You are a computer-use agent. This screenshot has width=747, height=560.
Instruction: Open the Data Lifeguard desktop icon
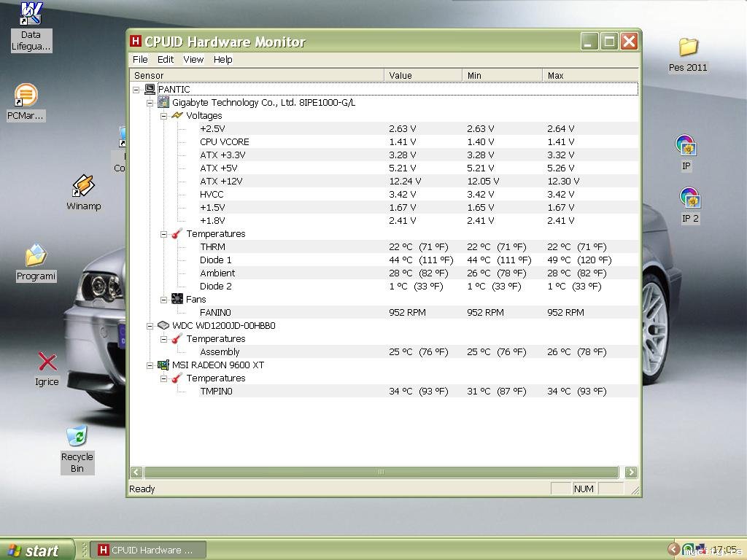31,14
